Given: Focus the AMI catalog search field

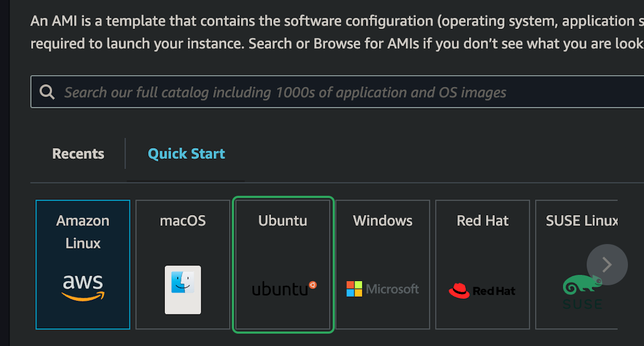Looking at the screenshot, I should 337,92.
